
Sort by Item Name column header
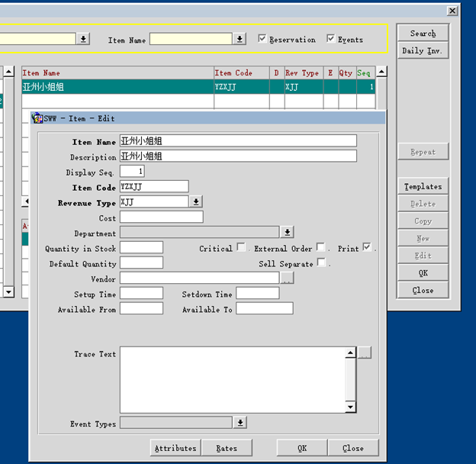pos(117,72)
